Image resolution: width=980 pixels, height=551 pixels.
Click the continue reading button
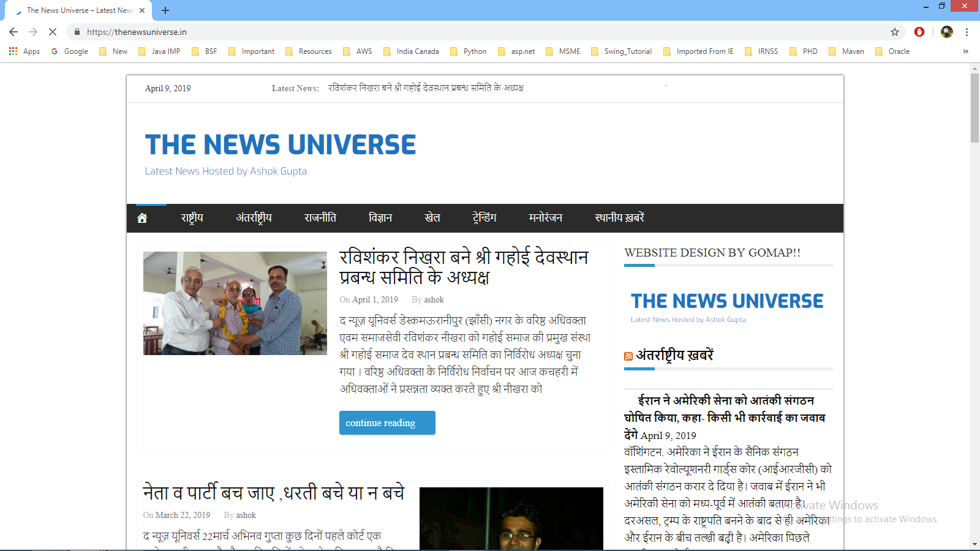pos(387,422)
